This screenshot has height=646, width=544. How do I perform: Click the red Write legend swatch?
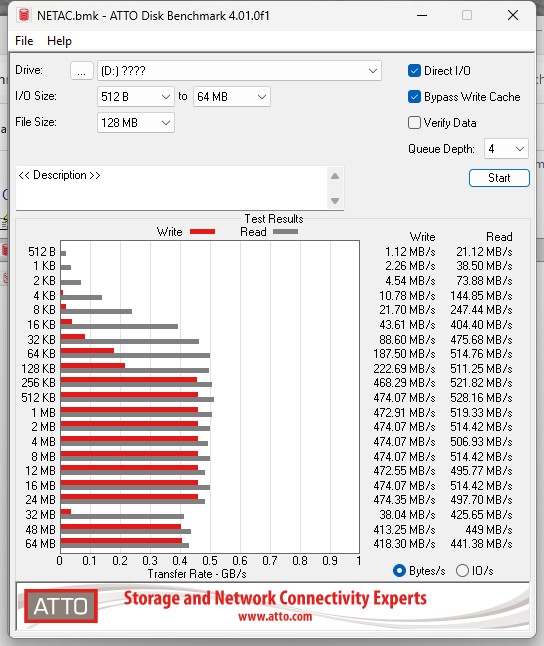coord(202,232)
